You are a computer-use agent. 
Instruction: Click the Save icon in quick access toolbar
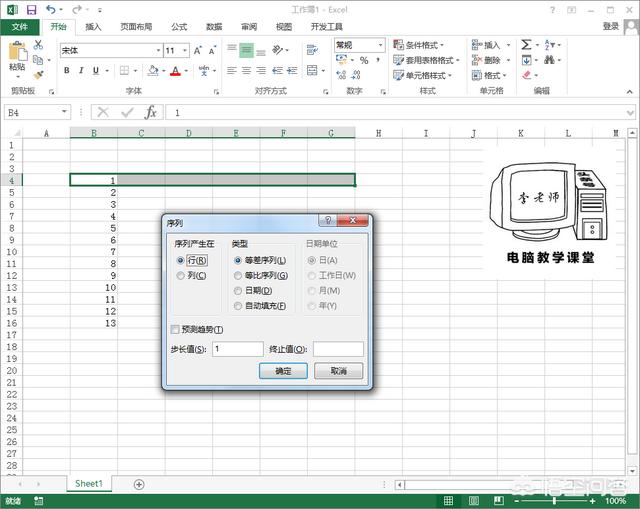pos(29,9)
